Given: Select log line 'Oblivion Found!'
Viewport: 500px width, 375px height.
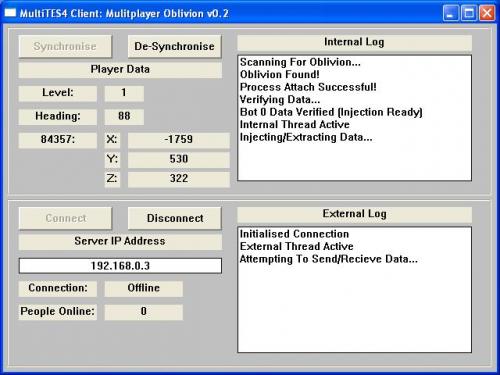Looking at the screenshot, I should 280,75.
